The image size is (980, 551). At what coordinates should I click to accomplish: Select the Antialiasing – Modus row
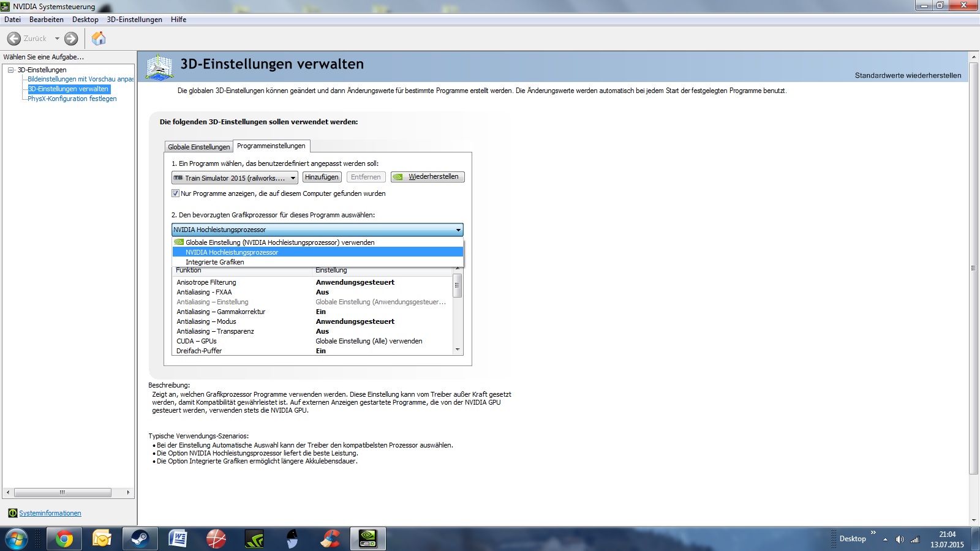pyautogui.click(x=312, y=321)
